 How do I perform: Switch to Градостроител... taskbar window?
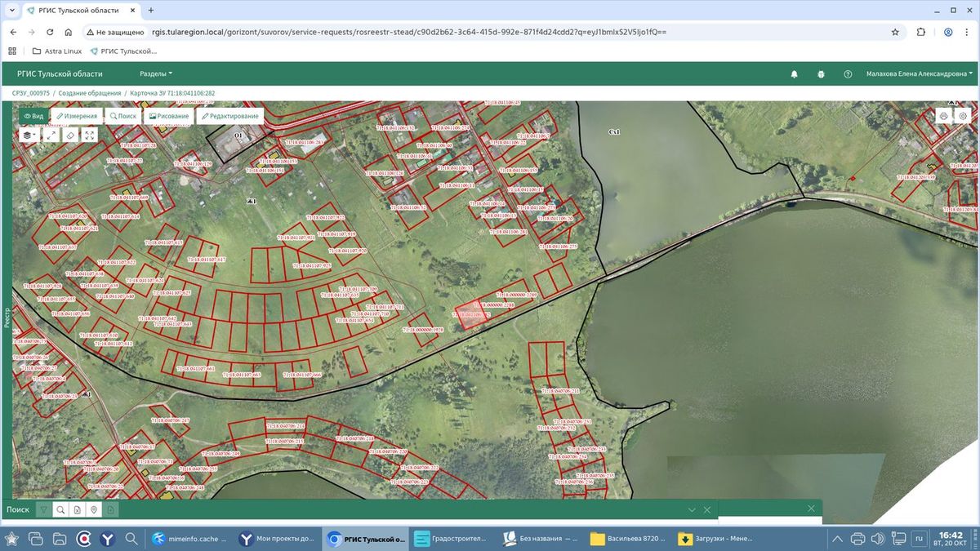tap(450, 539)
